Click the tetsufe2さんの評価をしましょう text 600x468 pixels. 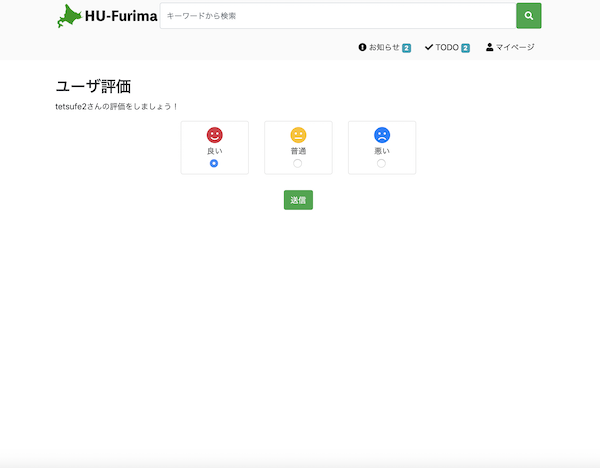(x=116, y=106)
